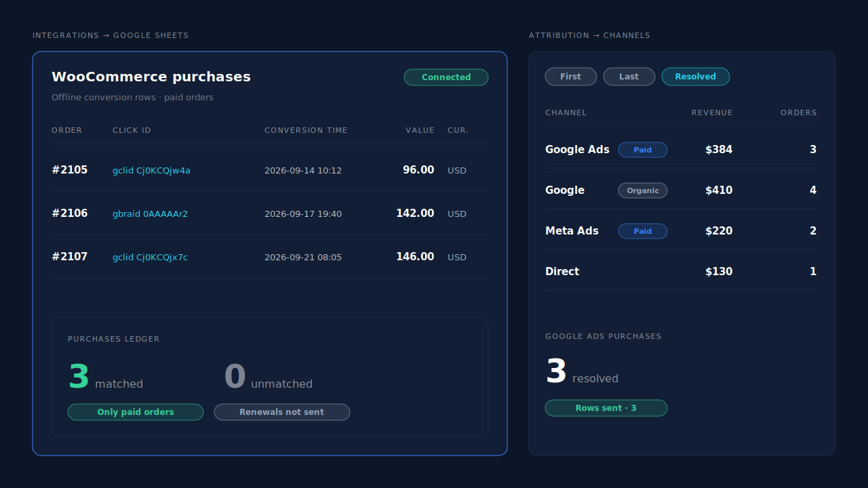Screen dimensions: 868x488
Task: Click the value 146.00
Action: (x=415, y=257)
